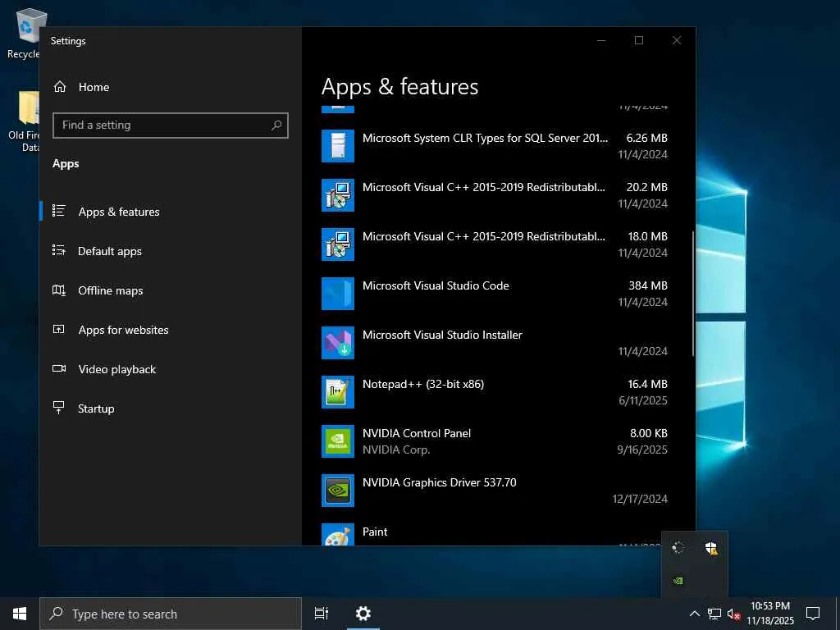Go to Offline maps settings
840x630 pixels.
tap(110, 290)
